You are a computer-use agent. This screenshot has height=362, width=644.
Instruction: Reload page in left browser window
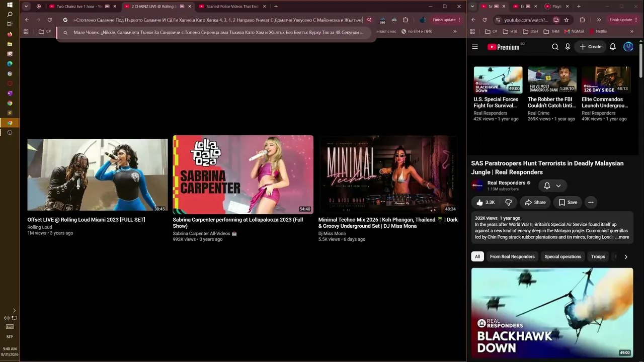click(49, 20)
